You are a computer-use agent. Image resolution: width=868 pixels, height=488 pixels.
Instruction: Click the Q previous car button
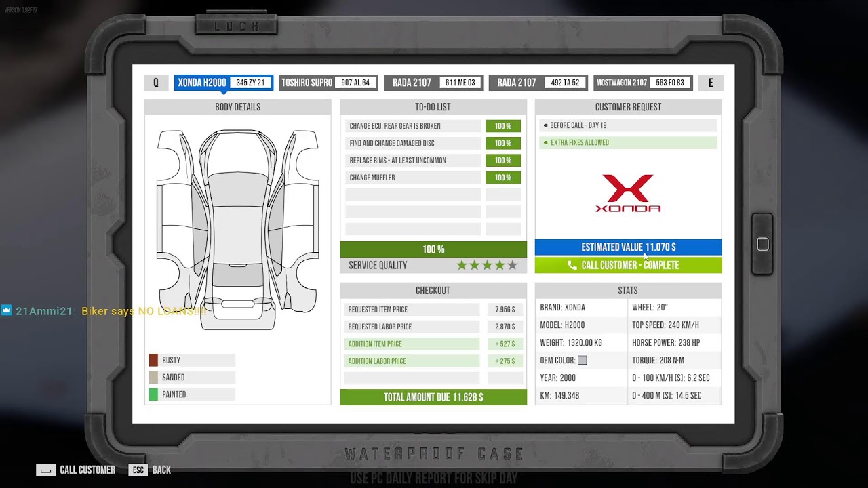(x=156, y=83)
